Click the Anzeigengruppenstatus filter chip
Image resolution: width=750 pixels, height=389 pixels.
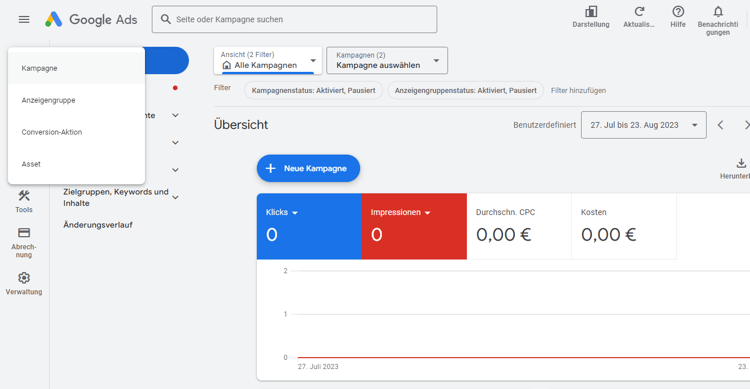[465, 90]
